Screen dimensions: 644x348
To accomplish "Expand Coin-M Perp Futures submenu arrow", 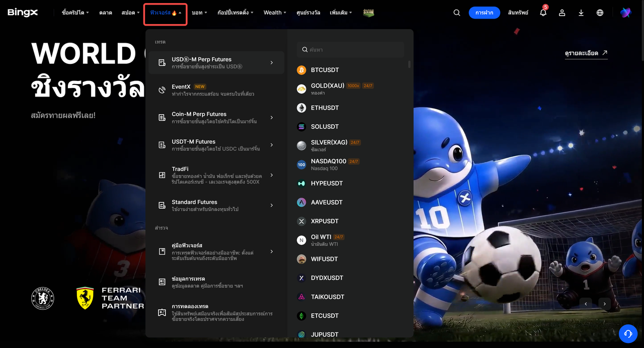I will point(272,117).
